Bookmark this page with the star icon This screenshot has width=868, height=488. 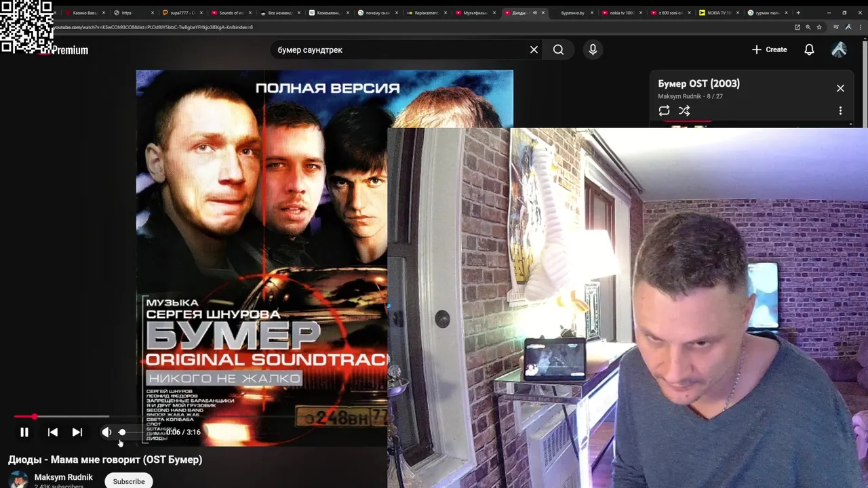pos(819,27)
